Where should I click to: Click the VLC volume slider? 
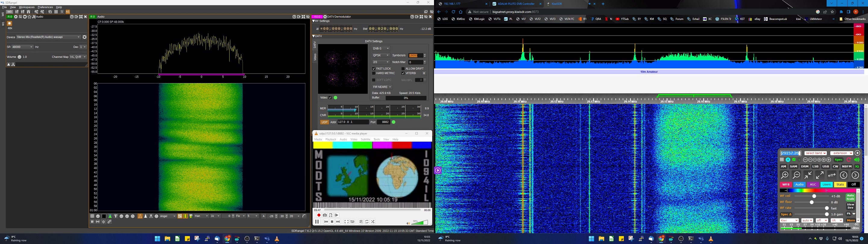tap(420, 222)
